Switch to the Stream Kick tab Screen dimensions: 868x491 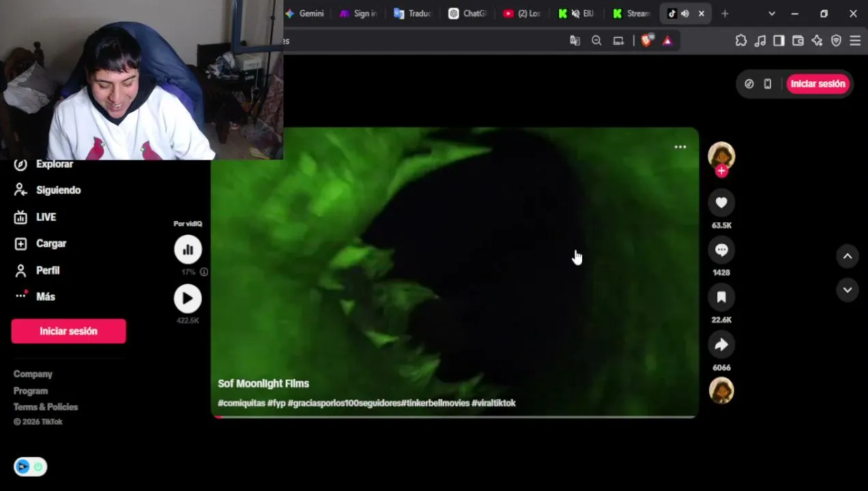[x=631, y=14]
